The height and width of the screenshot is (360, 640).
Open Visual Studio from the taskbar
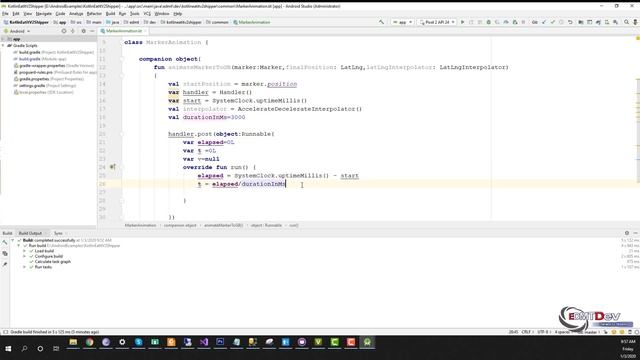pos(204,342)
